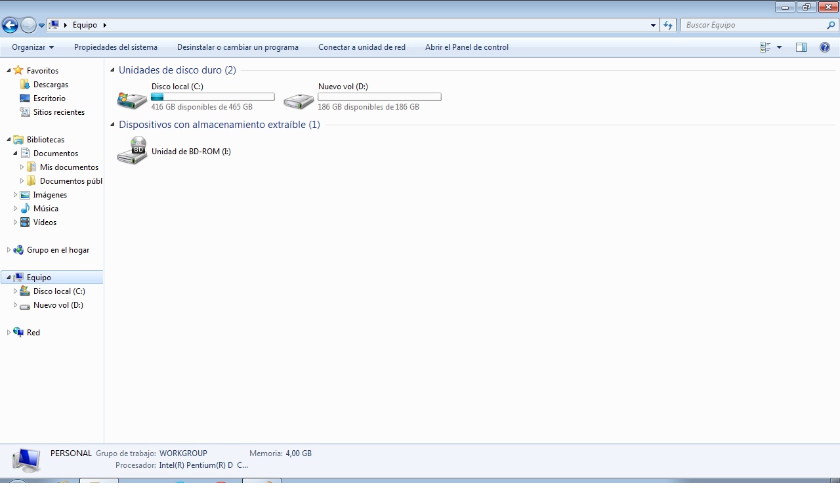Click the Forward navigation arrow button
The image size is (840, 504).
click(x=28, y=26)
